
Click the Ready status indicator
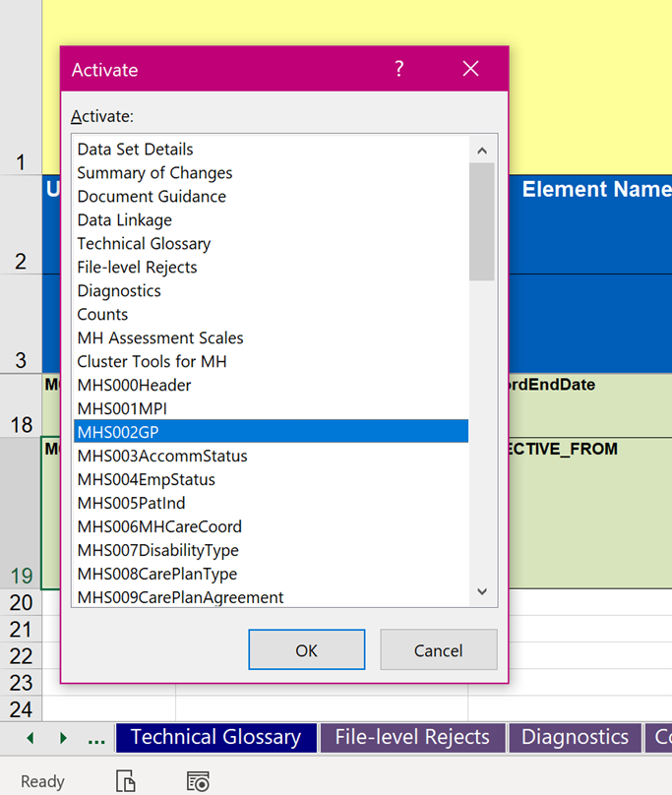42,781
